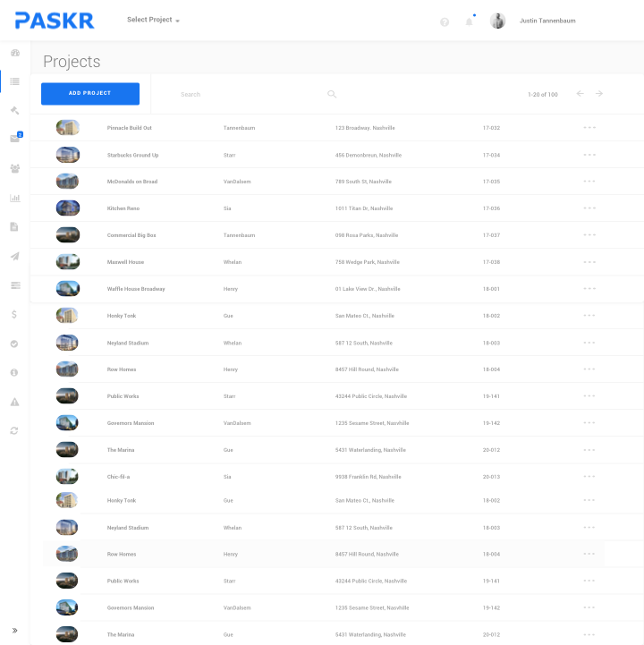Open the Starbucks Ground Up project

click(132, 155)
